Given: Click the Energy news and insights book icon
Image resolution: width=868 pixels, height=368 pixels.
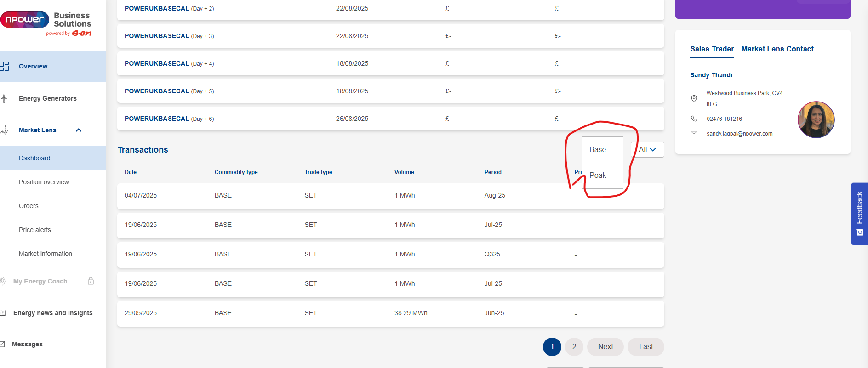Looking at the screenshot, I should tap(3, 313).
